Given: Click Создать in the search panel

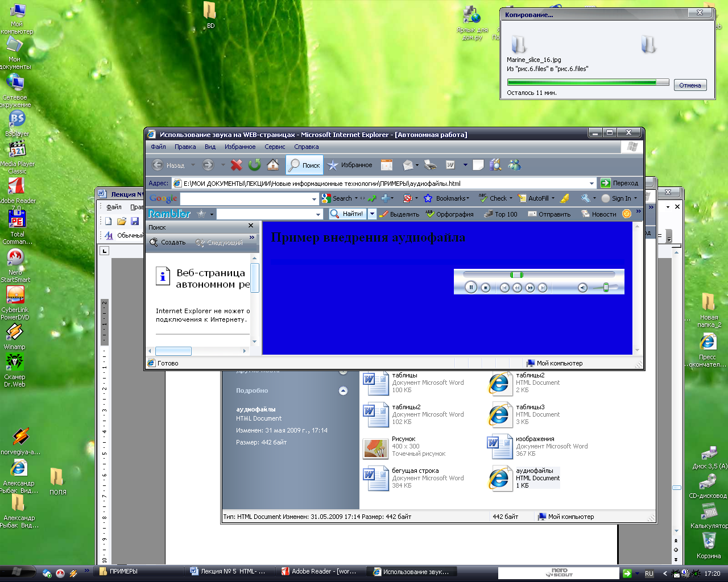Looking at the screenshot, I should tap(168, 242).
